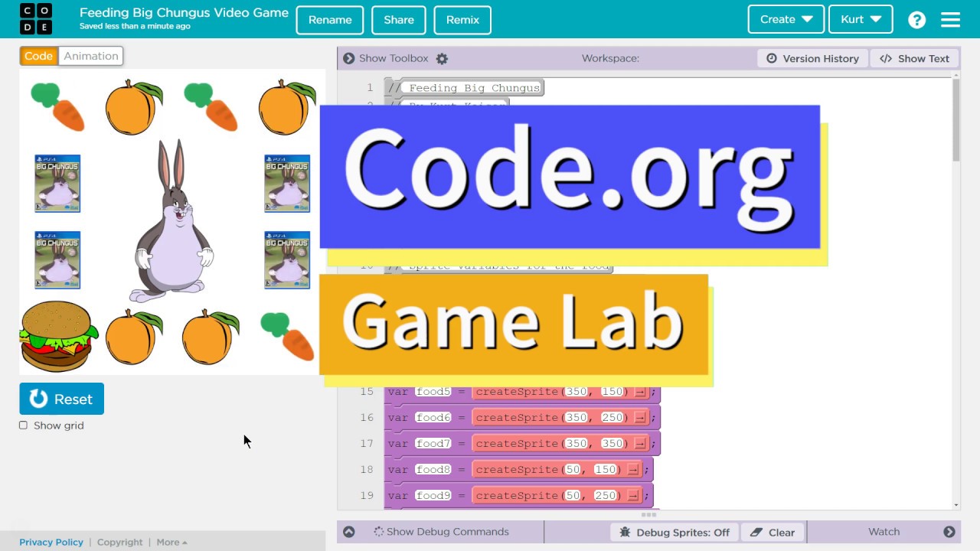
Task: Click the Watch panel arrow icon
Action: pos(949,532)
